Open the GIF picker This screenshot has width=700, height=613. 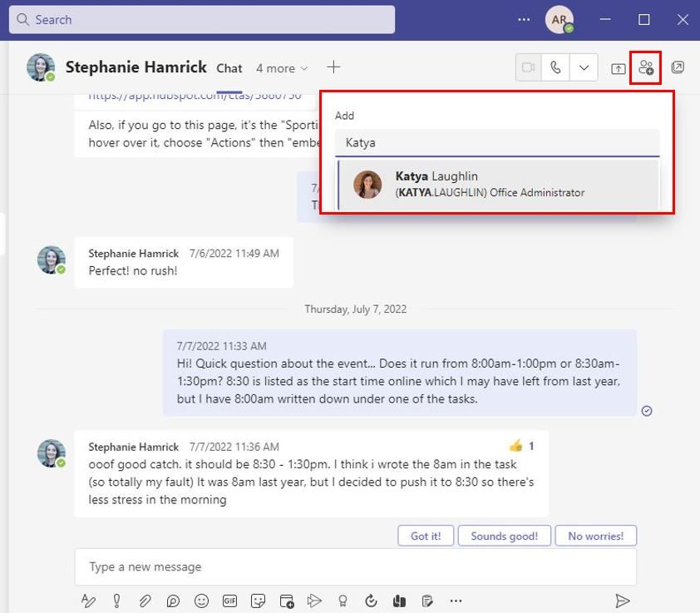(229, 601)
